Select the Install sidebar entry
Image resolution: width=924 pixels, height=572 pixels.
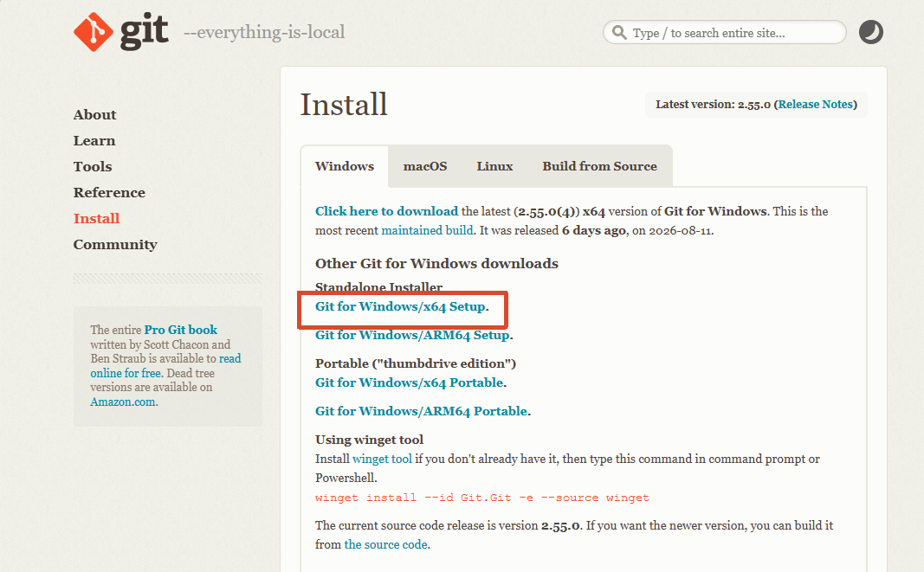point(97,219)
